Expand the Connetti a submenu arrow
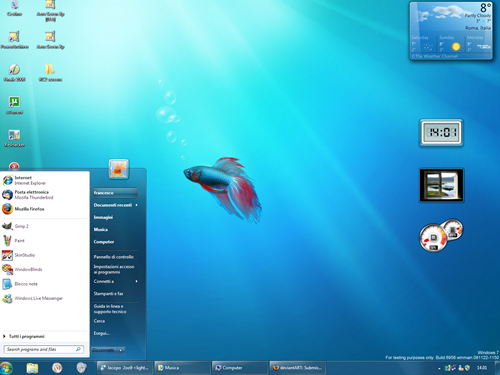Screen dimensions: 500x375 (136, 281)
